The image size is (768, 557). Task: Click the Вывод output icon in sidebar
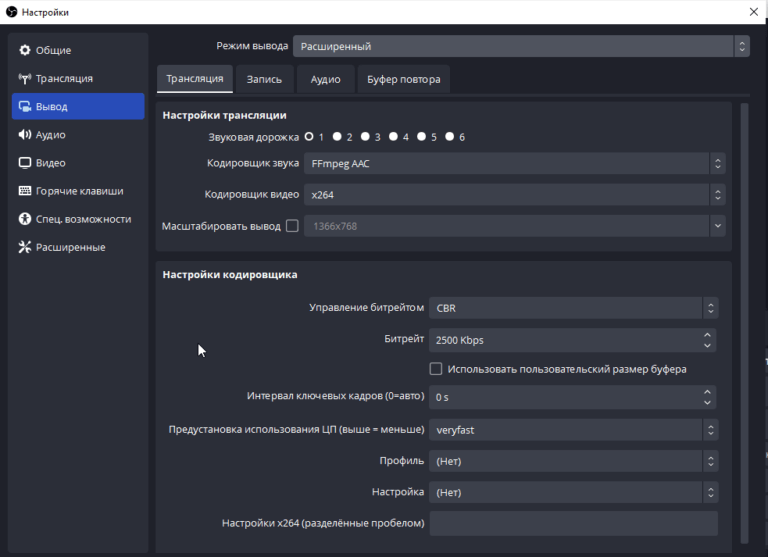[25, 106]
